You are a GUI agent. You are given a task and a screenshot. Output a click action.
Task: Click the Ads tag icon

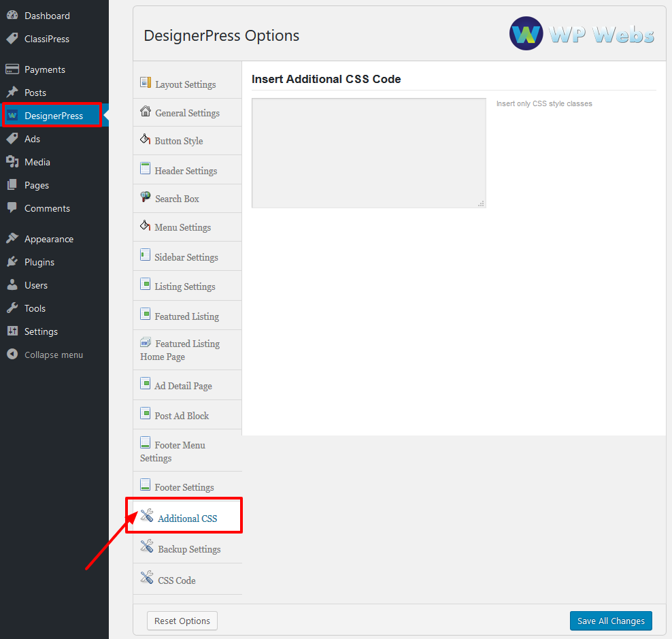tap(12, 139)
